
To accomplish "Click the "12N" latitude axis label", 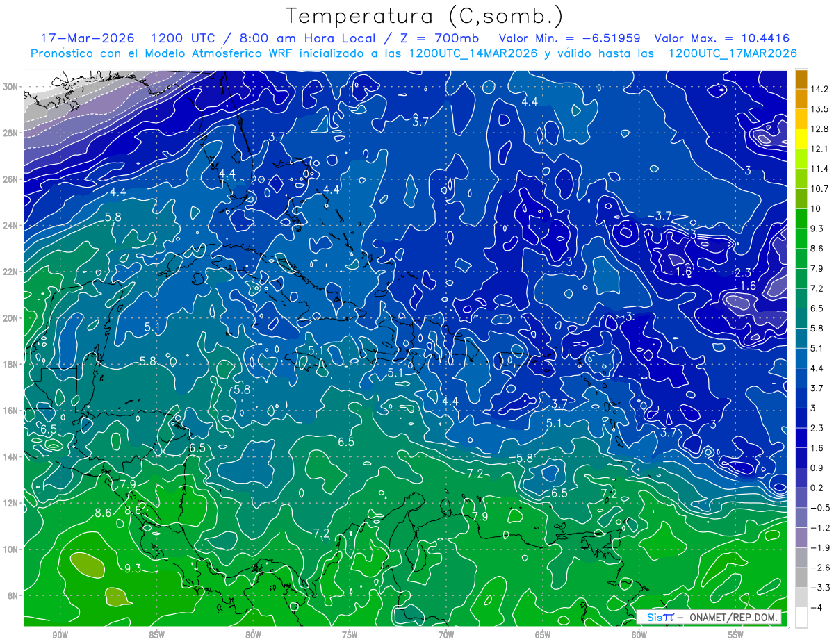I will [x=12, y=503].
